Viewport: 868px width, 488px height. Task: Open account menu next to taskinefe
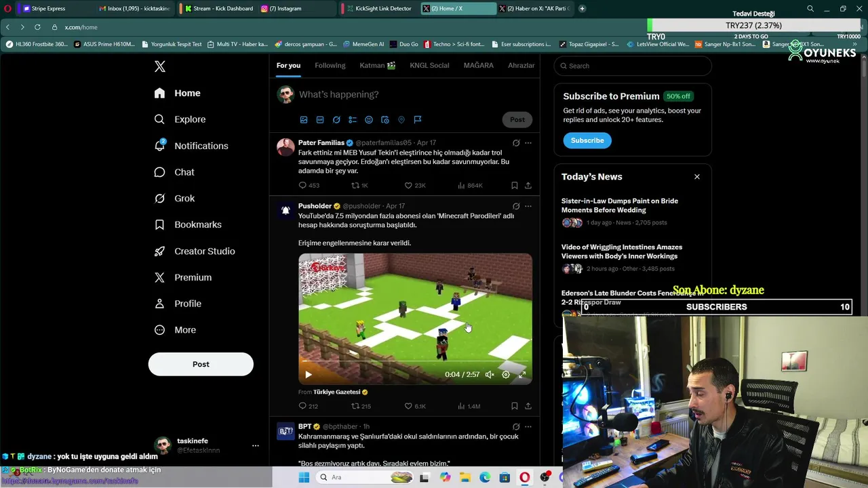pyautogui.click(x=256, y=446)
